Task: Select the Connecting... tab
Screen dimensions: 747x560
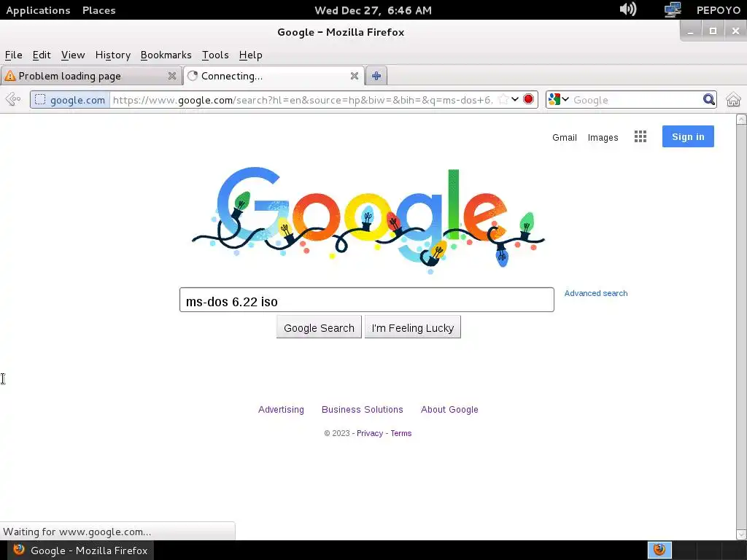Action: [x=274, y=76]
